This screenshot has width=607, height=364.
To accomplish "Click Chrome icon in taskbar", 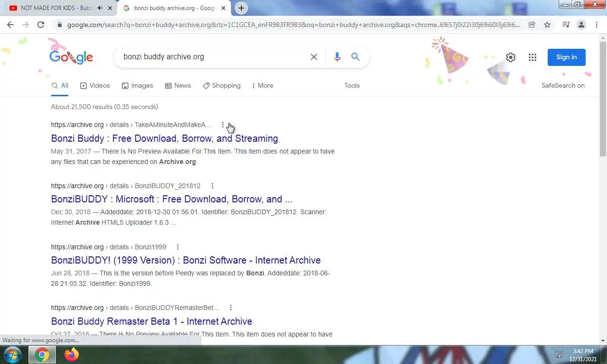I will (x=42, y=355).
